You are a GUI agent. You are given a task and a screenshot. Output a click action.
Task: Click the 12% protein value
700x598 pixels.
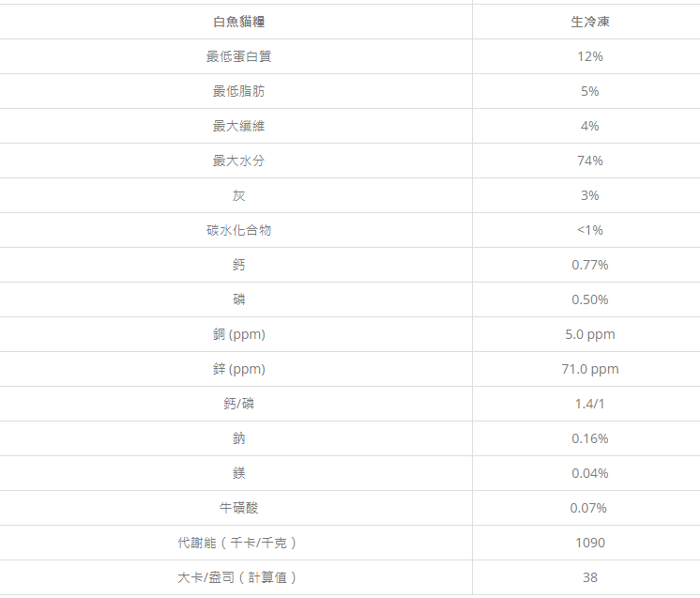589,56
